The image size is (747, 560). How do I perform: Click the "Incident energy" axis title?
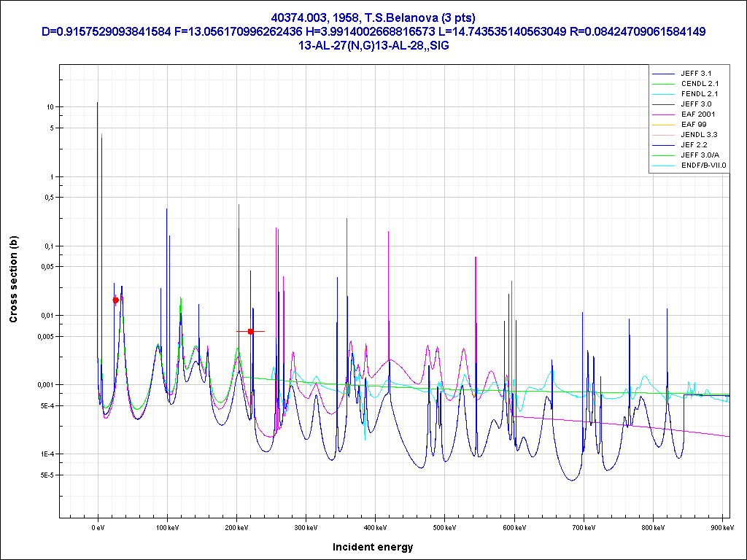(x=373, y=547)
